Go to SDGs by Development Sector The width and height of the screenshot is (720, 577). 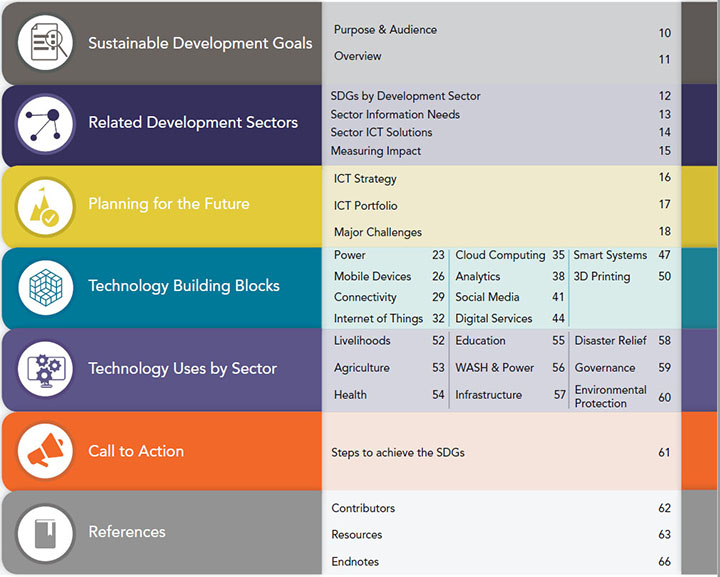tap(405, 96)
